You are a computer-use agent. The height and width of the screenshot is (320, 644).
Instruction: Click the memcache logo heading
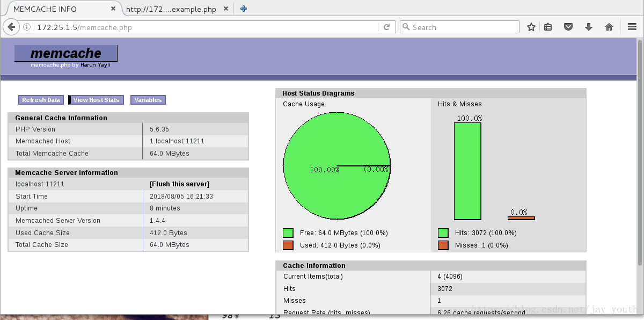[66, 53]
